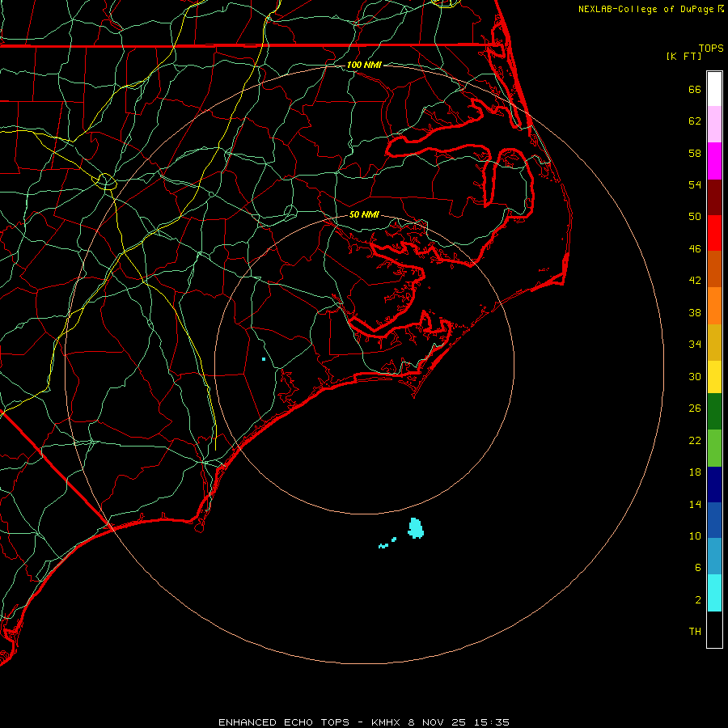This screenshot has width=728, height=728.
Task: Select the "54" scale label
Action: [695, 184]
